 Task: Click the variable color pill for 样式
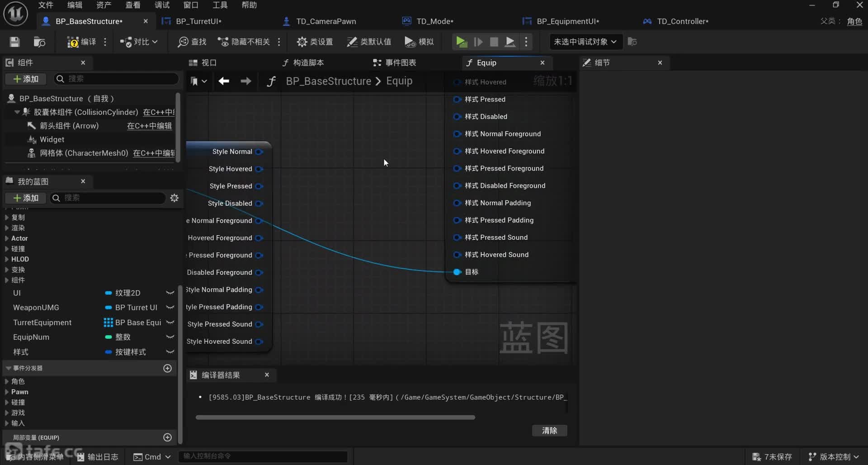point(108,352)
